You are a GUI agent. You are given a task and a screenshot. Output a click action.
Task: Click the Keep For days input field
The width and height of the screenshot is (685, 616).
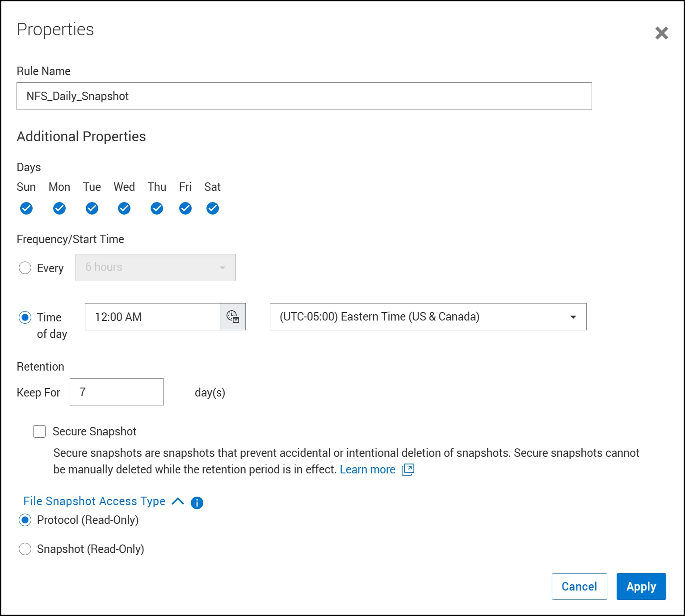click(x=117, y=392)
